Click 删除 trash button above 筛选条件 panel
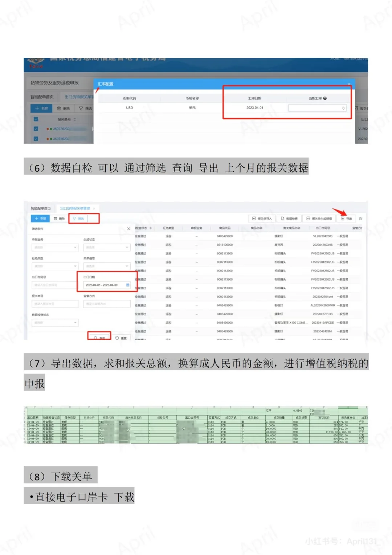The height and width of the screenshot is (555, 392). click(59, 219)
